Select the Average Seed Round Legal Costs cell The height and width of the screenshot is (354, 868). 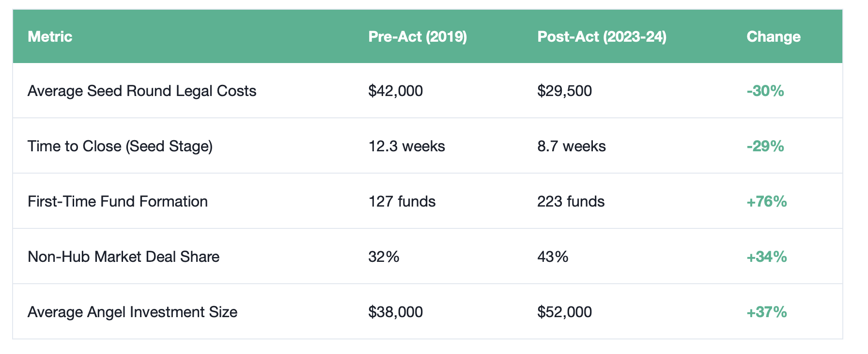[142, 91]
